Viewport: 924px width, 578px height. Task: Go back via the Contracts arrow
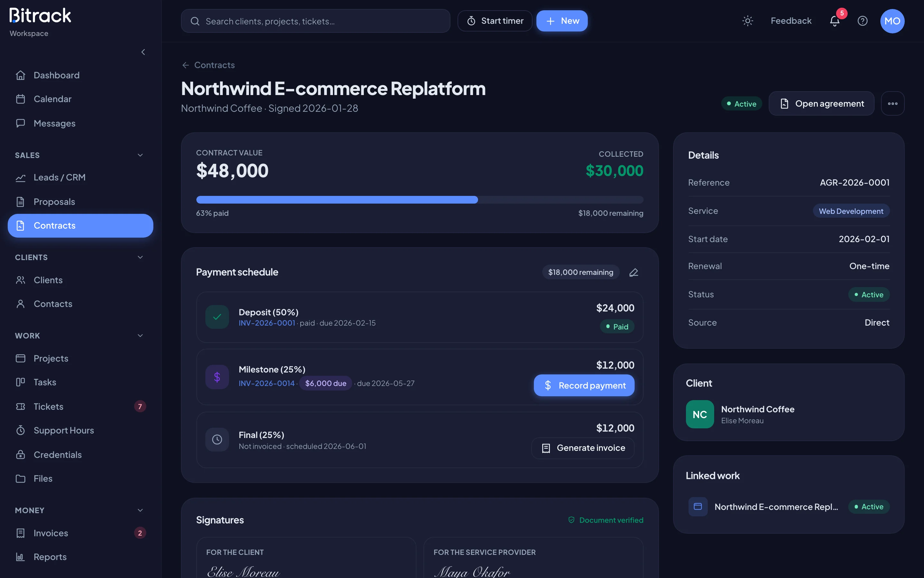tap(208, 65)
